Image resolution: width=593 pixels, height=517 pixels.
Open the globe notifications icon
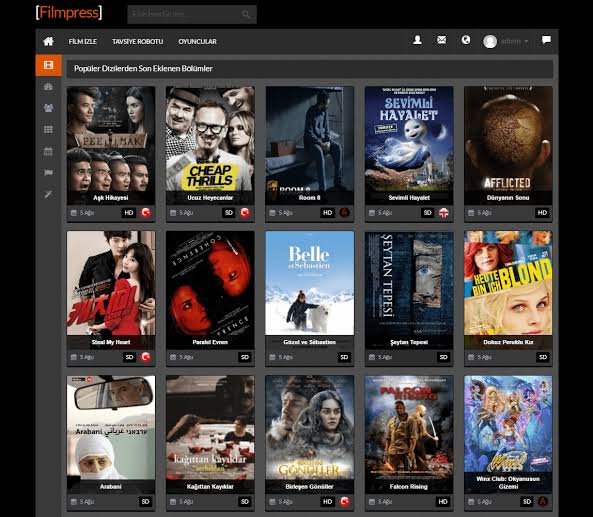(x=466, y=40)
